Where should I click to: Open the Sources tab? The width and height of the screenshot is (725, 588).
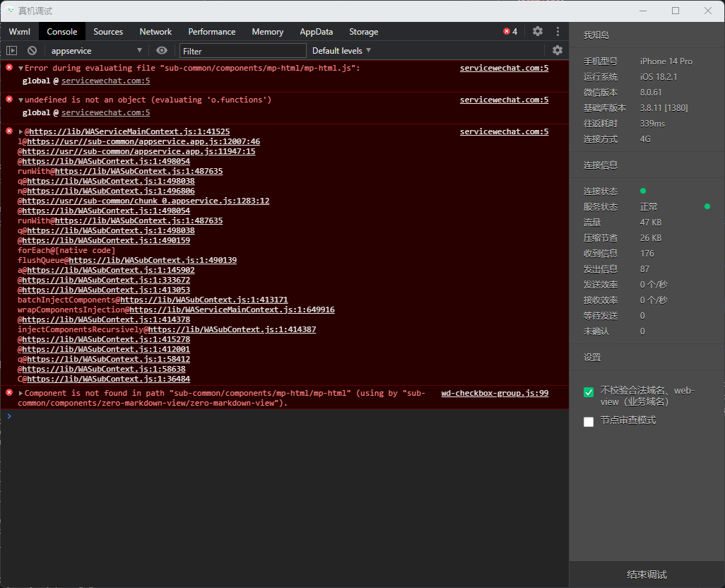(108, 31)
